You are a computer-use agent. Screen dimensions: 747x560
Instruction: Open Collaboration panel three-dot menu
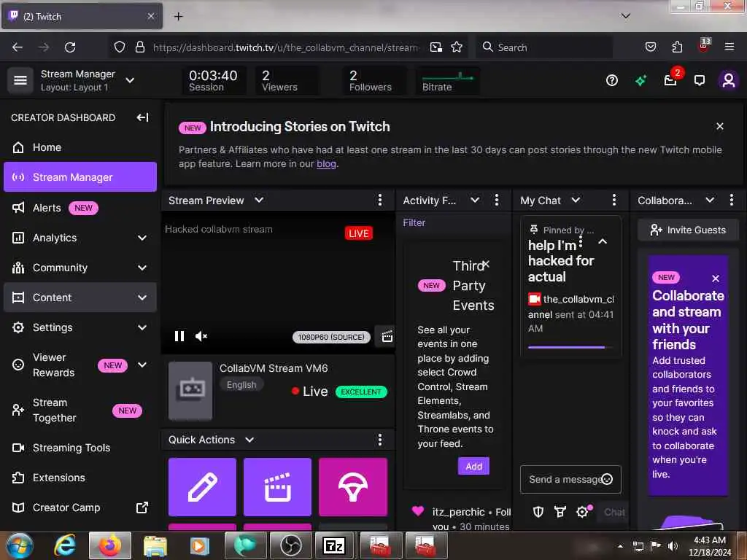[x=731, y=200]
